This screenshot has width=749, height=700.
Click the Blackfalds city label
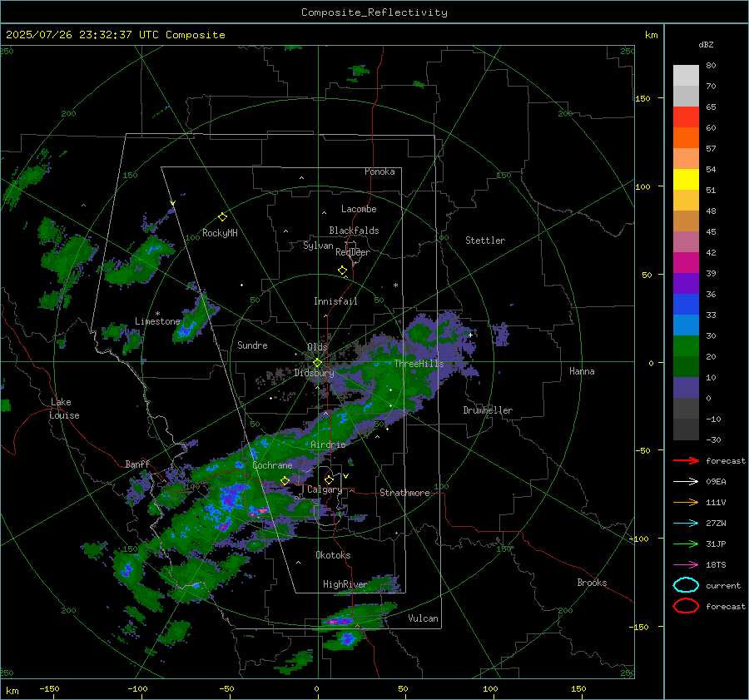click(x=354, y=231)
